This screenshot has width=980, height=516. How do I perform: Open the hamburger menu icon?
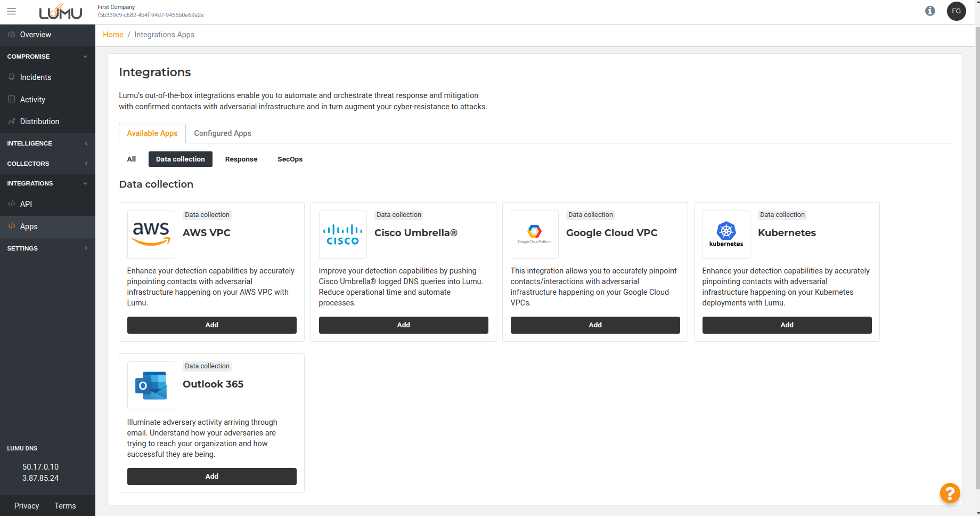pos(11,11)
